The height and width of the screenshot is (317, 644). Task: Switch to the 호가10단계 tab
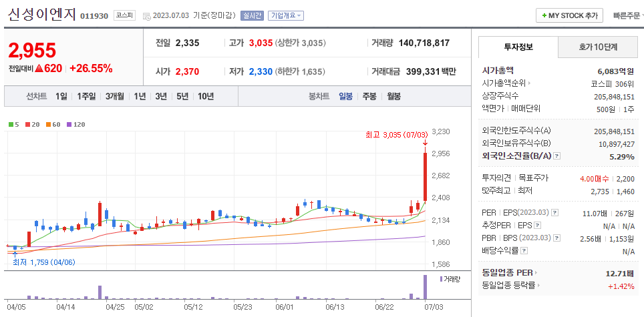598,47
